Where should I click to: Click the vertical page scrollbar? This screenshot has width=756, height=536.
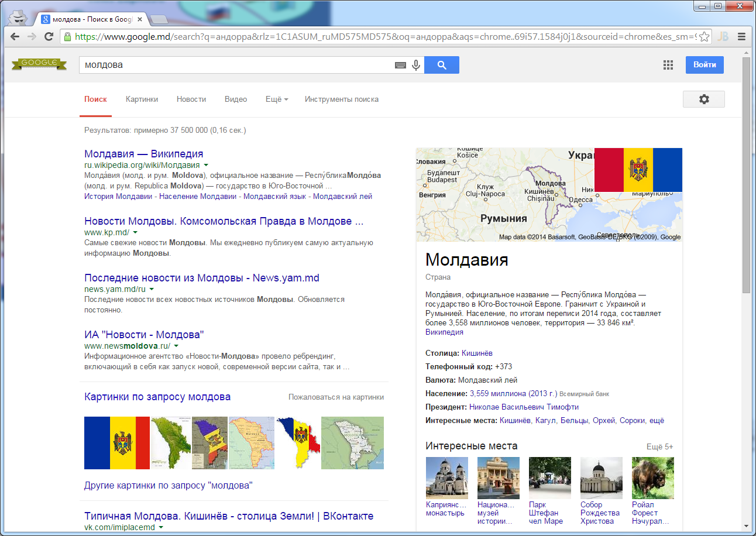[x=745, y=176]
